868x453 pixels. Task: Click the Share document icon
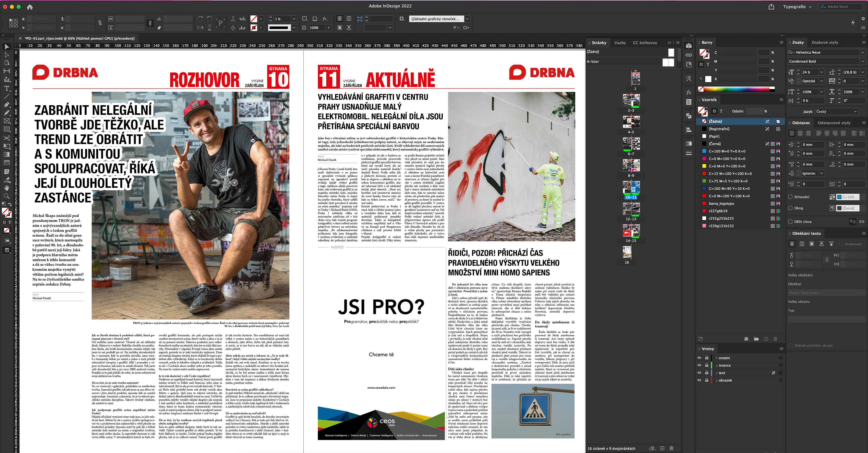click(x=771, y=7)
